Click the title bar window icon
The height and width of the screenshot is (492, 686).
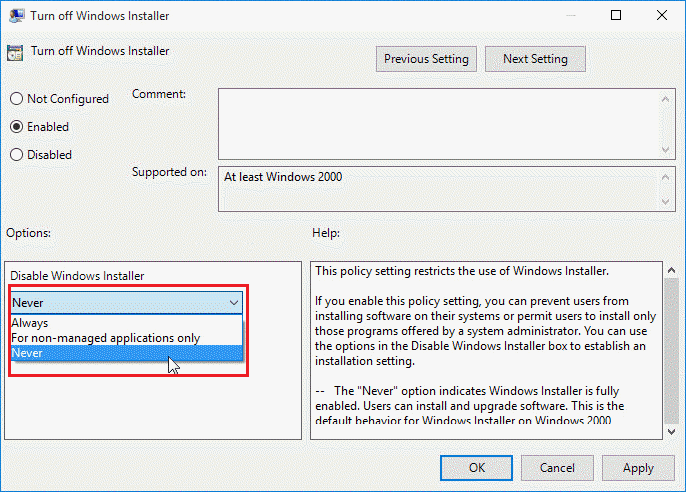17,16
